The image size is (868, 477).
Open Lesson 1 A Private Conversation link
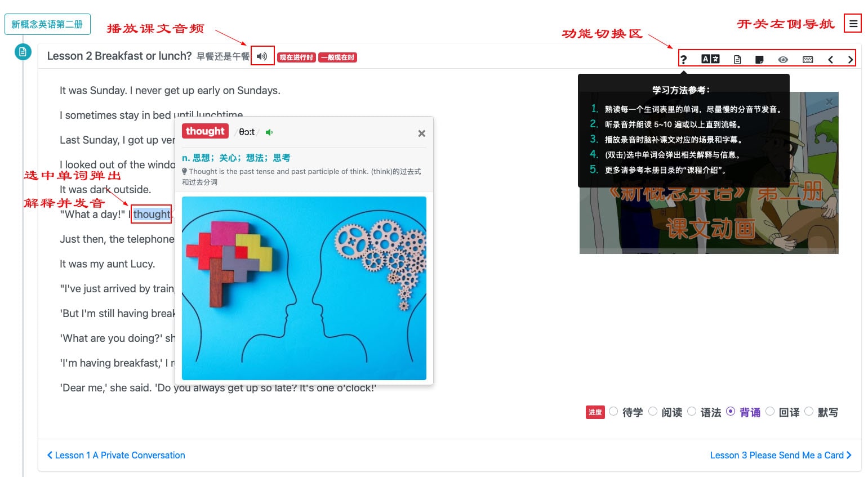[x=116, y=455]
